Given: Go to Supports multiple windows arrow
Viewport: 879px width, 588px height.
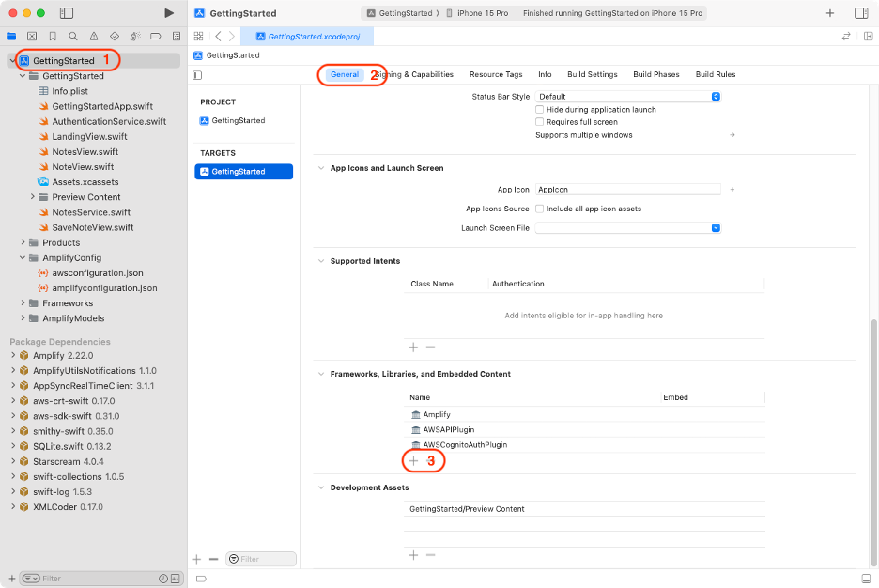Looking at the screenshot, I should click(x=732, y=135).
